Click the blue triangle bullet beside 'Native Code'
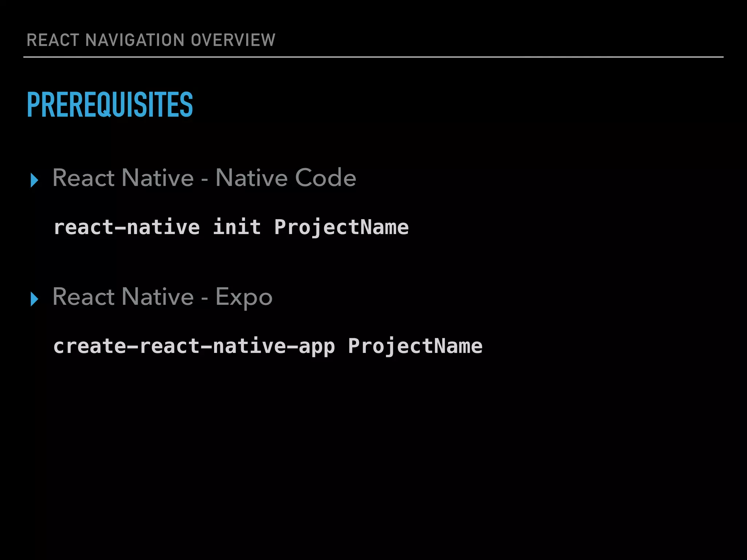 coord(35,180)
